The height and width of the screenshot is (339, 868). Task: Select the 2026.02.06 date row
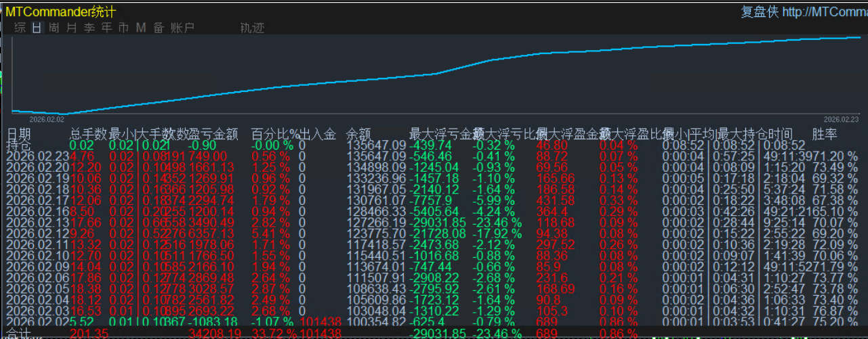tap(37, 277)
